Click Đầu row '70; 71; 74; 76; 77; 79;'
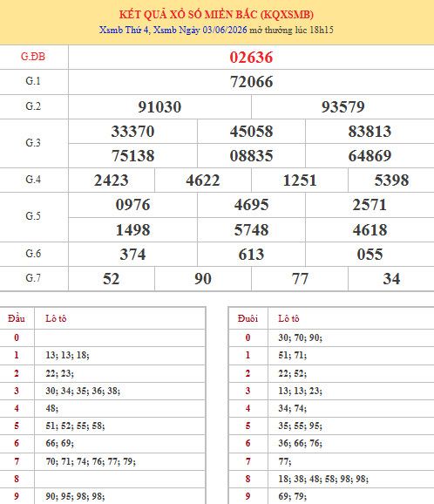 pos(91,461)
